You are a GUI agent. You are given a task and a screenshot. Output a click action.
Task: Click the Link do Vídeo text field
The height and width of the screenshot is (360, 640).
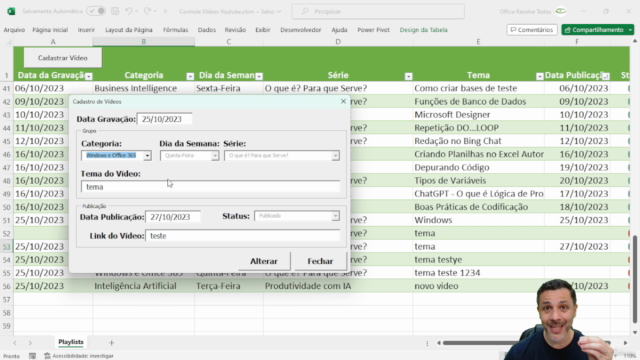click(x=242, y=236)
